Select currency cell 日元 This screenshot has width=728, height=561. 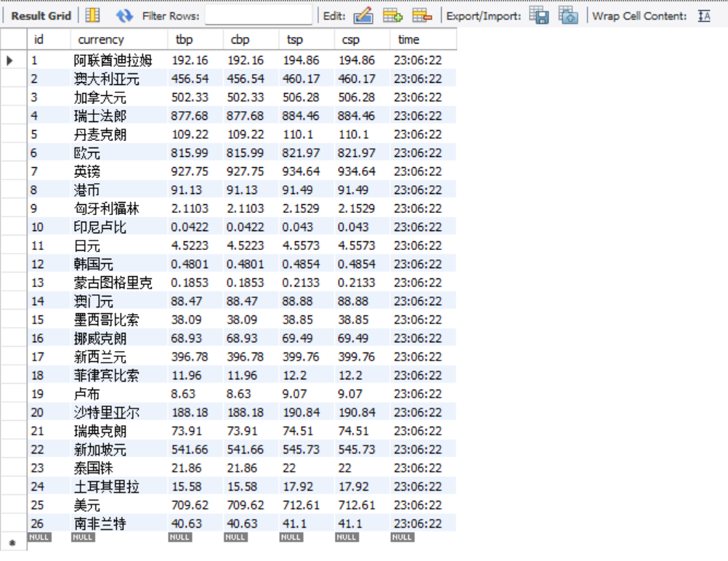(119, 246)
